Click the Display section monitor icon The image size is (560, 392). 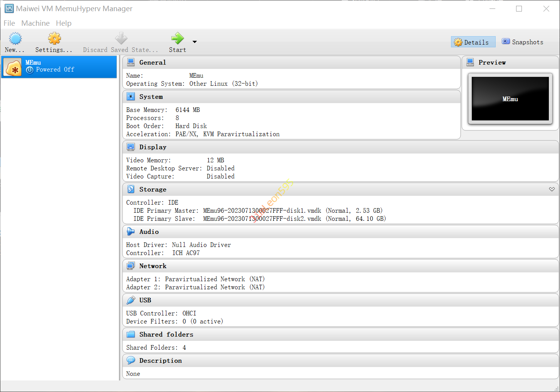(x=131, y=147)
